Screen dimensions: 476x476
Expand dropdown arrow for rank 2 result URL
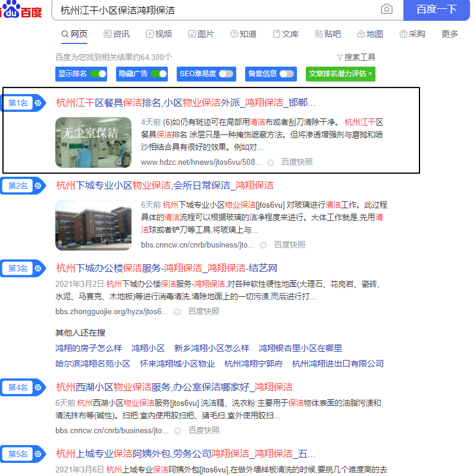tap(263, 245)
